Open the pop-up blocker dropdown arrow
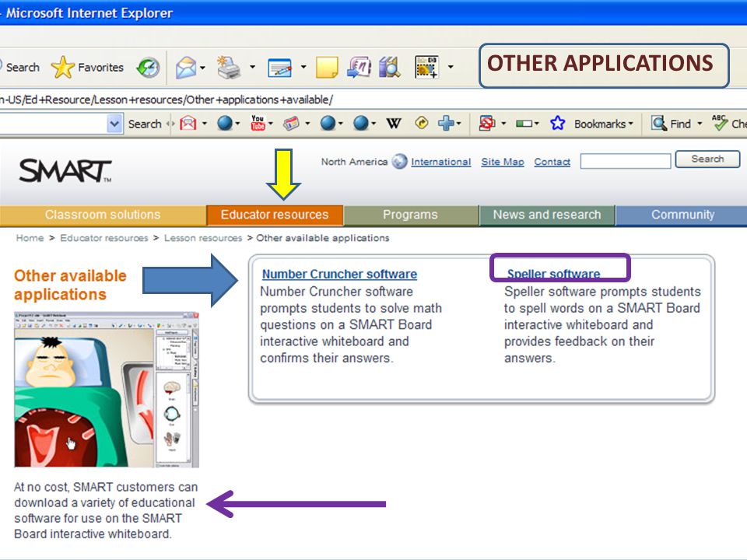 tap(503, 124)
